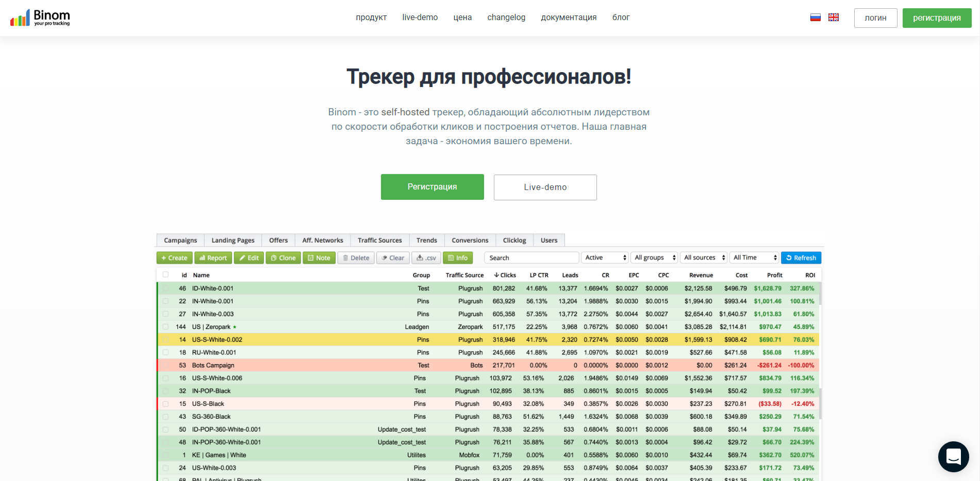Open the Conversions tab

point(470,240)
